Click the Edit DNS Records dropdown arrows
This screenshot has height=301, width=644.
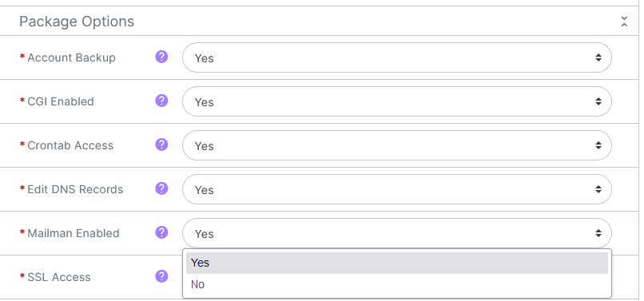(598, 189)
